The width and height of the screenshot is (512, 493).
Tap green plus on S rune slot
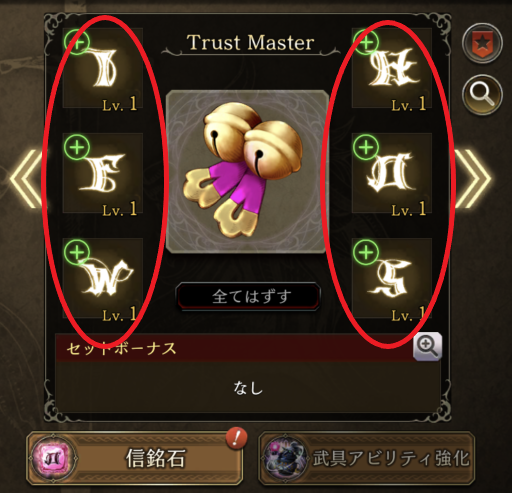click(366, 252)
